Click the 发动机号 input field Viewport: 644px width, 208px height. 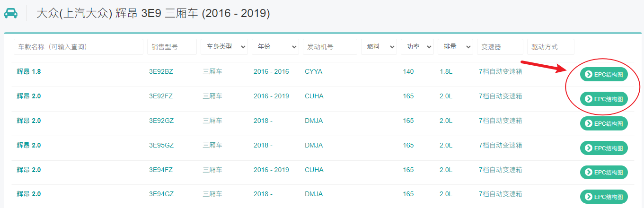click(330, 47)
